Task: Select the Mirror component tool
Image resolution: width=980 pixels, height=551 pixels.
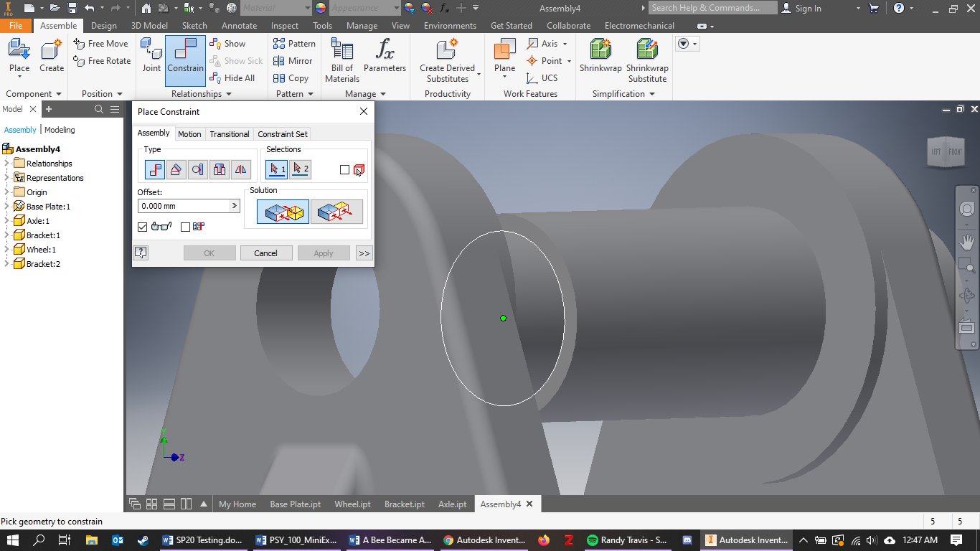Action: pos(293,61)
